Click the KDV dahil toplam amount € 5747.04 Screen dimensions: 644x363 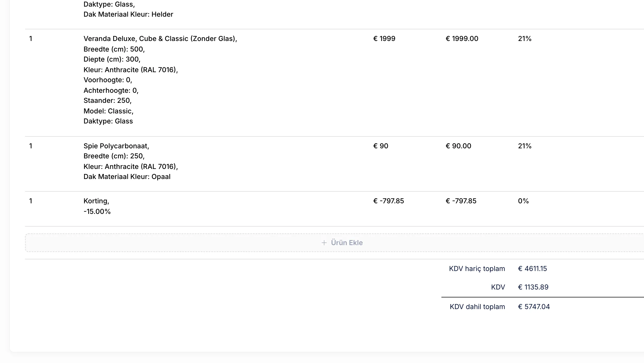(x=534, y=307)
